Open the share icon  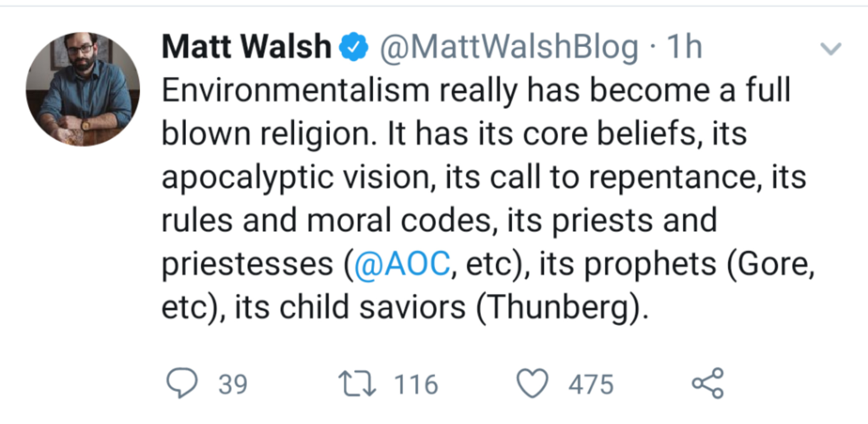[708, 383]
